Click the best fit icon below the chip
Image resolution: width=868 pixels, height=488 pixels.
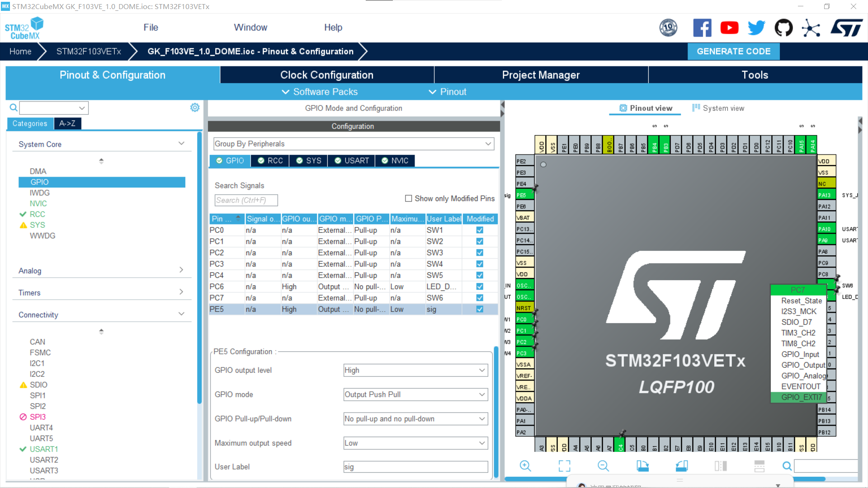point(564,466)
